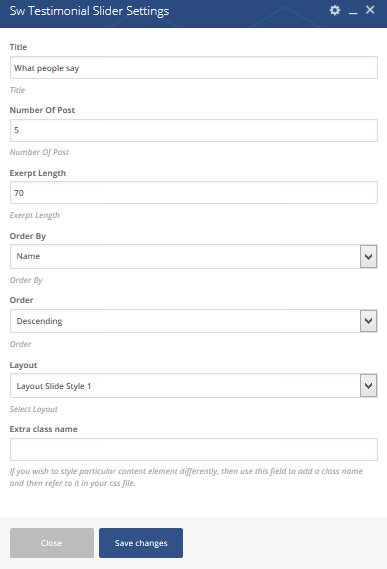The width and height of the screenshot is (387, 569).
Task: Click the bold 'Order By' label
Action: [x=28, y=236]
